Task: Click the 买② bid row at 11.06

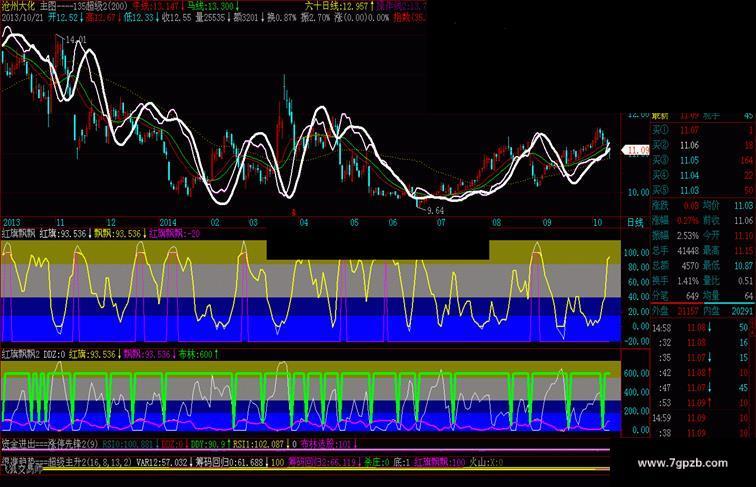Action: click(703, 145)
